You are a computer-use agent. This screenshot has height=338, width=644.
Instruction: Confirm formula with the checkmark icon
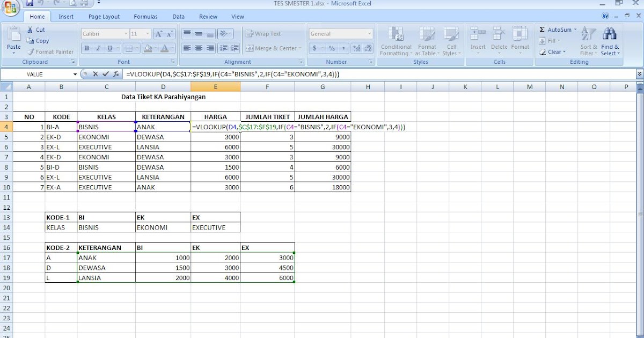[x=106, y=74]
